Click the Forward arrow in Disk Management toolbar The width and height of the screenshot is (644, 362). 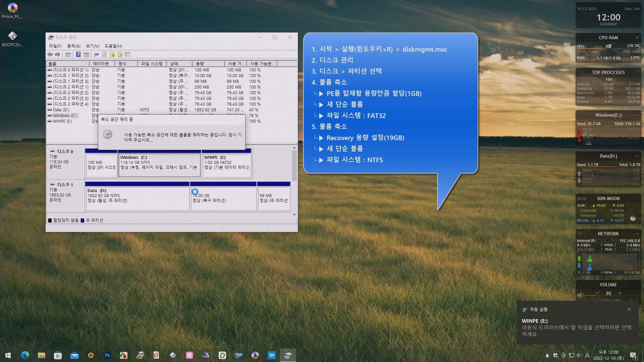click(58, 54)
